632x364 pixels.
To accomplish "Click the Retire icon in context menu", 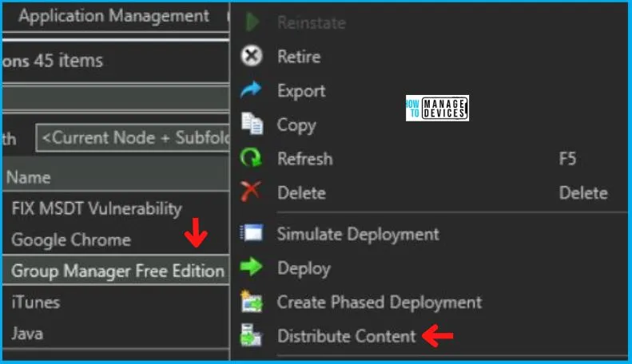I will click(252, 57).
